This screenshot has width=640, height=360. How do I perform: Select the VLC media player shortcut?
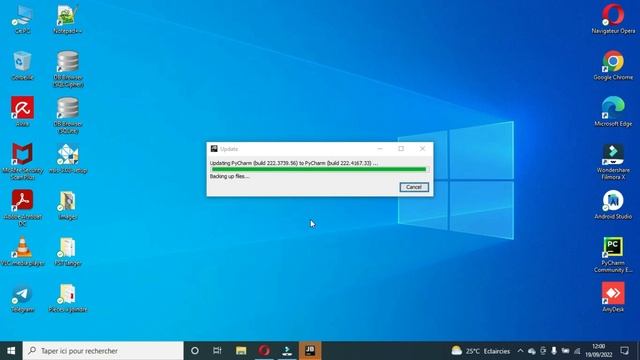click(22, 251)
